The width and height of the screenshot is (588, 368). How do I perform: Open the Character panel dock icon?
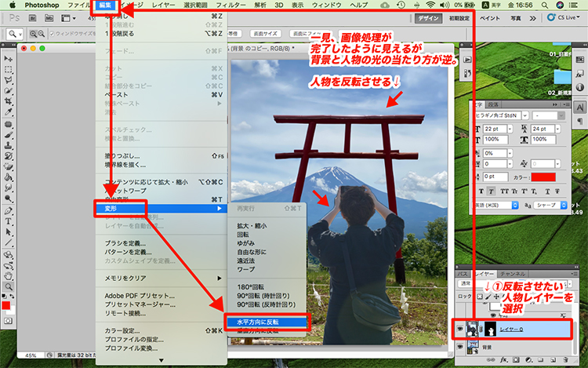coord(579,107)
